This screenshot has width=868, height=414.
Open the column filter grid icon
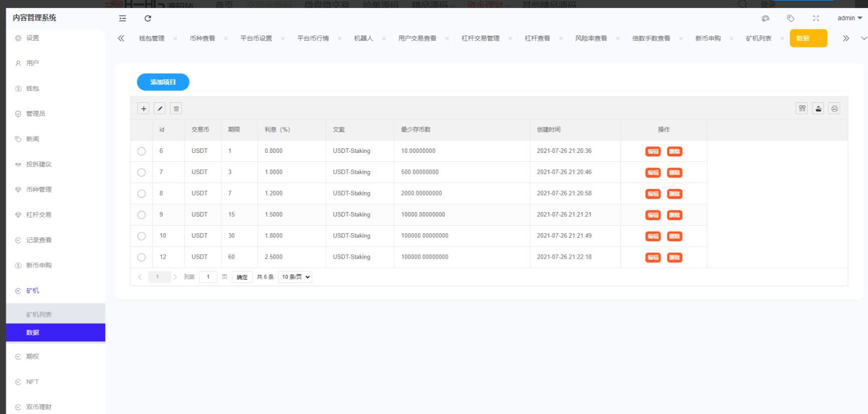pos(802,109)
